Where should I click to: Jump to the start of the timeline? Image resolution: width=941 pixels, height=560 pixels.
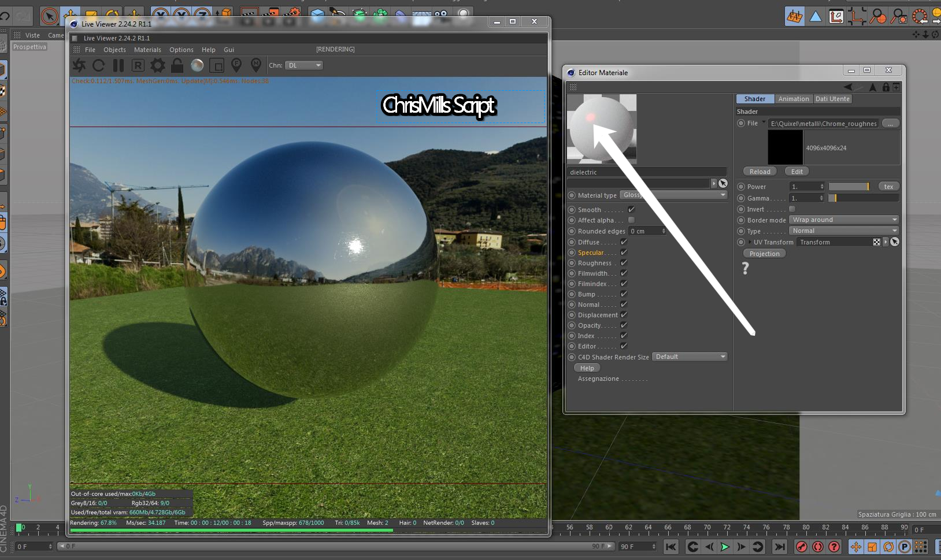pos(671,547)
